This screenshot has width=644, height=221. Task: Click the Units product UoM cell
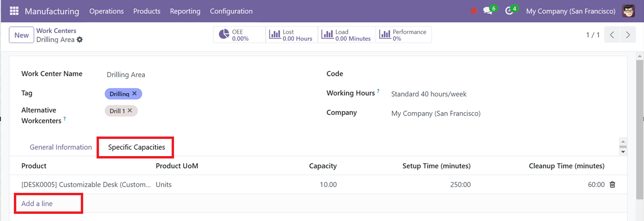(x=164, y=185)
